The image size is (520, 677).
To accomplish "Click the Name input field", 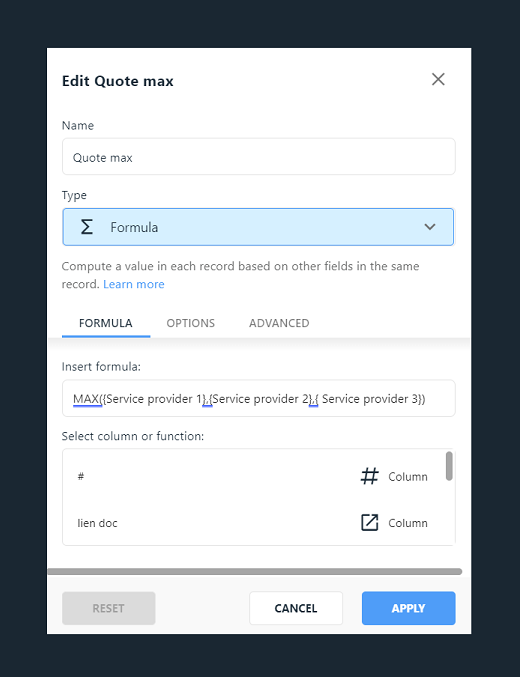I will tap(259, 157).
